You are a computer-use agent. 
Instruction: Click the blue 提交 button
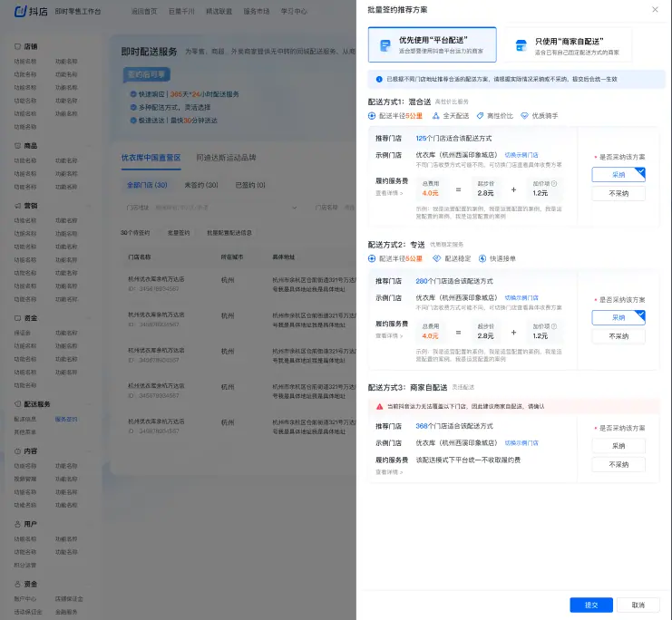pos(591,605)
